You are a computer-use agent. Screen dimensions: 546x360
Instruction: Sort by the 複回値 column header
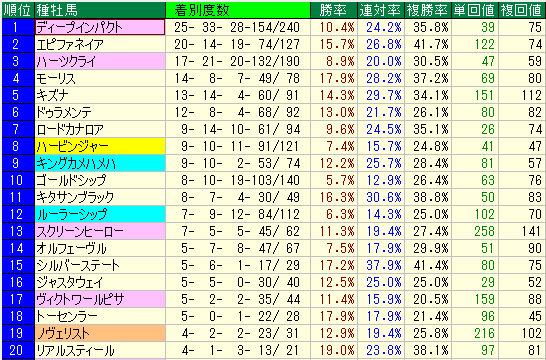522,10
